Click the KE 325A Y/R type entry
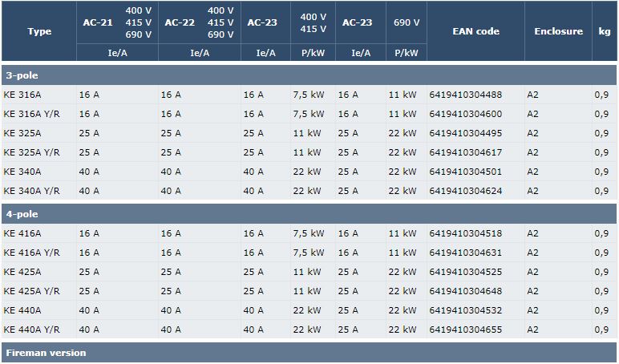This screenshot has width=619, height=364. pos(31,152)
